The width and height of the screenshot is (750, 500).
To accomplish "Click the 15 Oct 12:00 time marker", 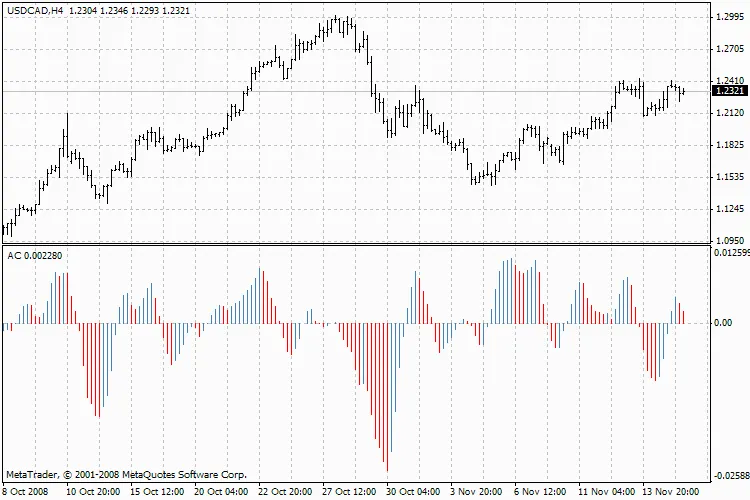I will click(x=158, y=492).
